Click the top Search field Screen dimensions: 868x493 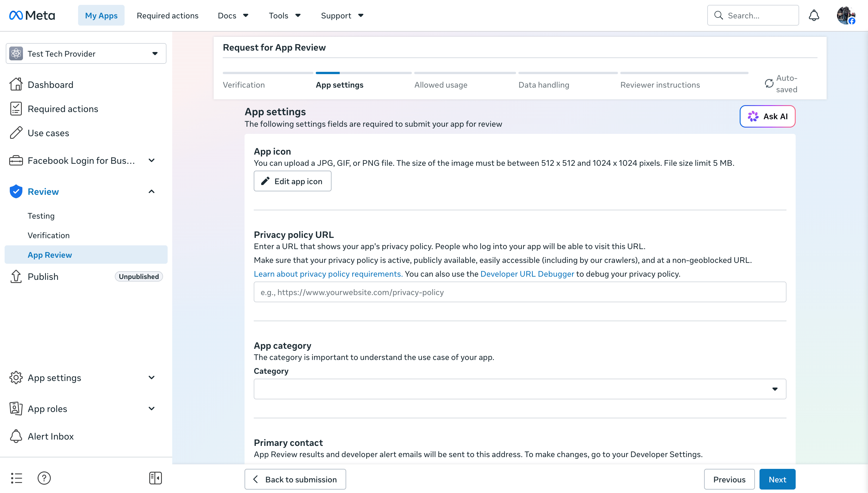pyautogui.click(x=753, y=15)
